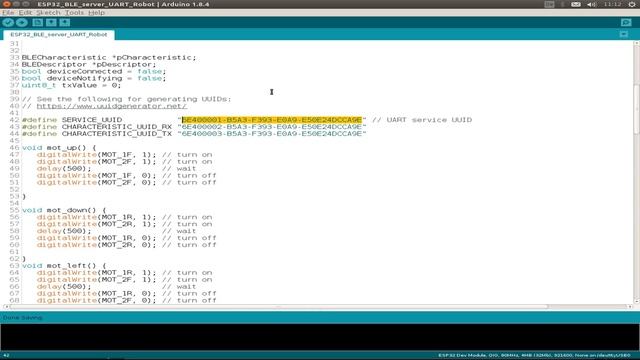
Task: Click the 'See the following for generating UUIDs' comment
Action: pyautogui.click(x=127, y=99)
